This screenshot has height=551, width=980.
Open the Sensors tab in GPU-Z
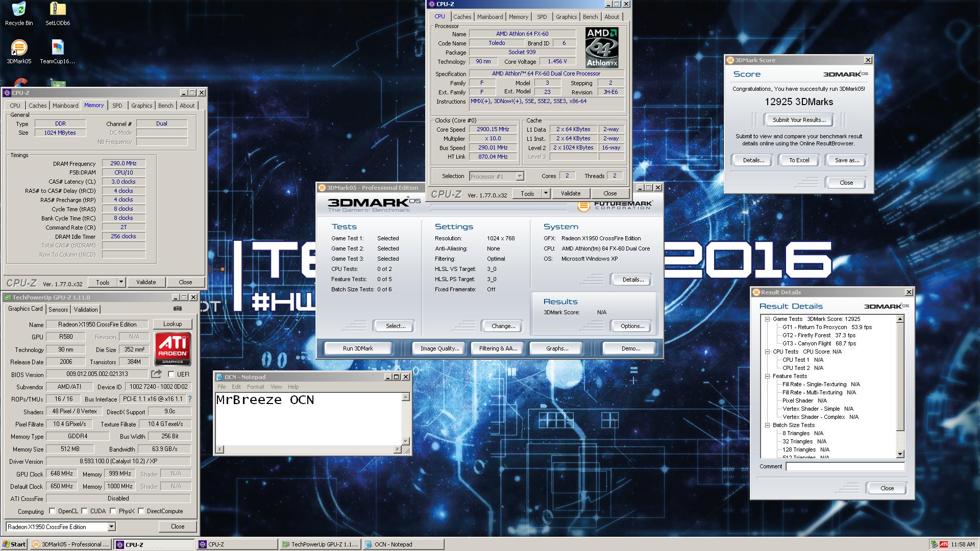[x=58, y=310]
